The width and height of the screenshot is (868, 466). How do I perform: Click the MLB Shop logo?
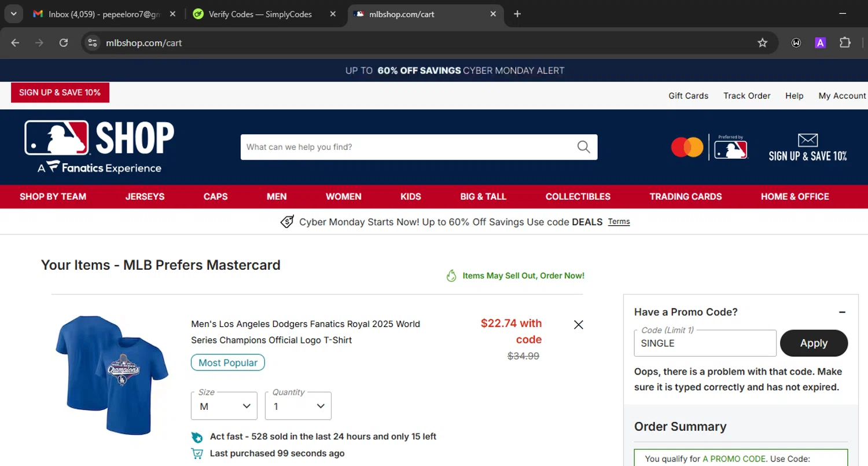tap(100, 146)
